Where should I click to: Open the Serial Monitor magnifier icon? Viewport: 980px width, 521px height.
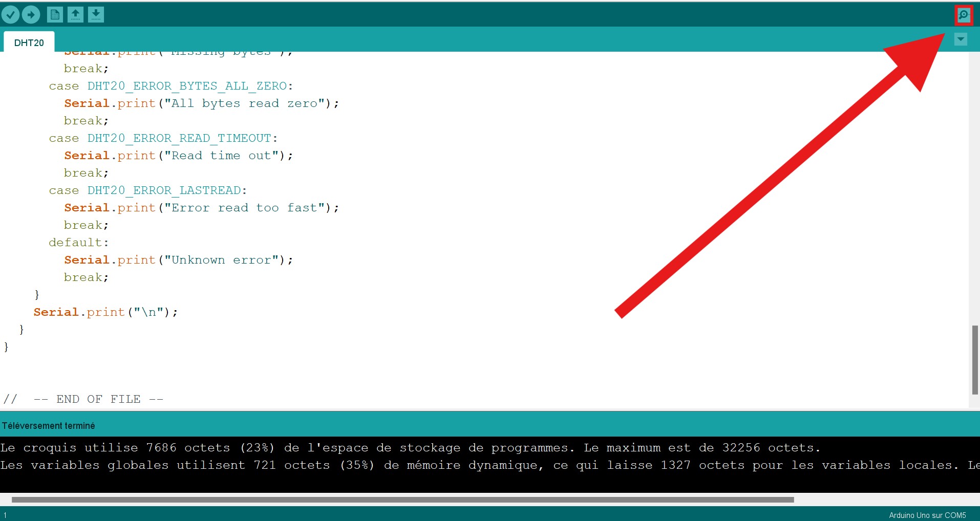coord(964,15)
